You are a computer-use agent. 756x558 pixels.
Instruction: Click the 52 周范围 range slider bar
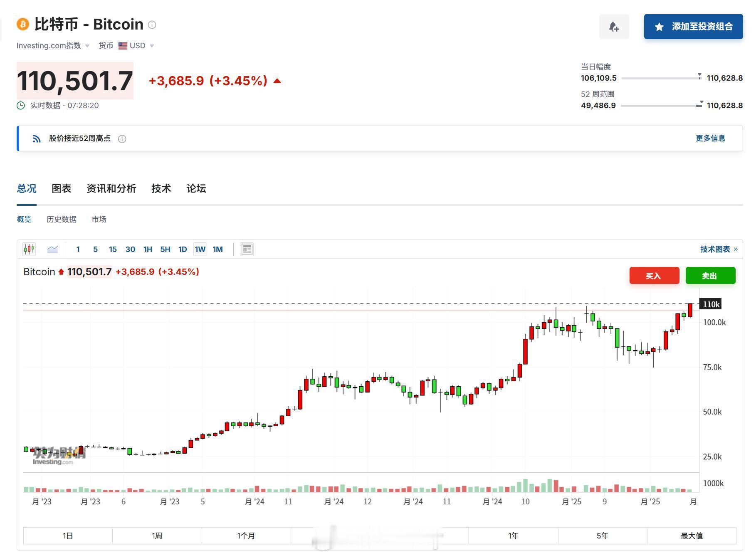(662, 105)
